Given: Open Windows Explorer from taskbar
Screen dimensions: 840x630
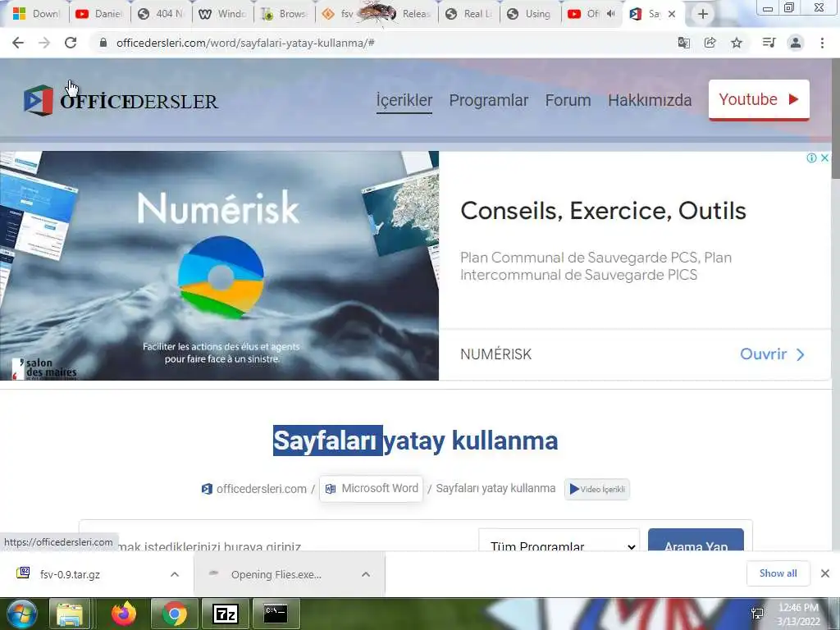Looking at the screenshot, I should pyautogui.click(x=70, y=614).
